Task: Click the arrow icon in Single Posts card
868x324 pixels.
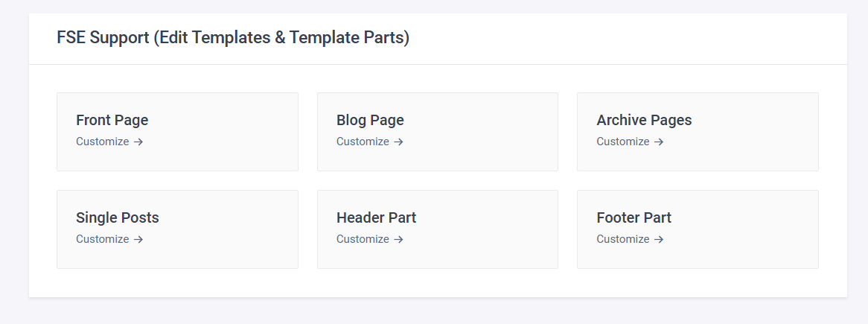Action: coord(138,239)
